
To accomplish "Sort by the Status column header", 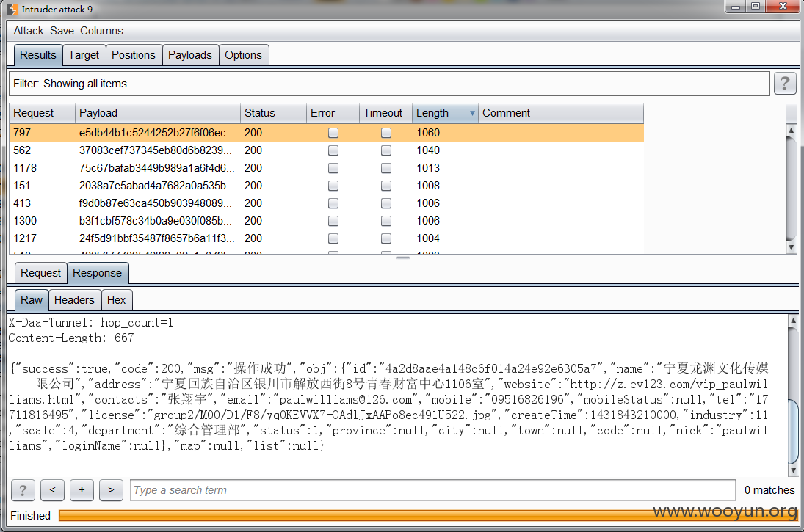I will [273, 113].
